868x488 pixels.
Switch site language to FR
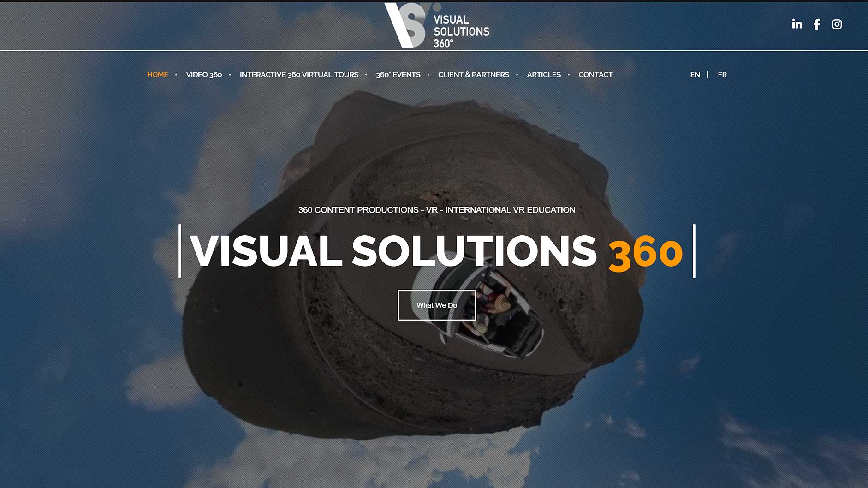click(722, 74)
